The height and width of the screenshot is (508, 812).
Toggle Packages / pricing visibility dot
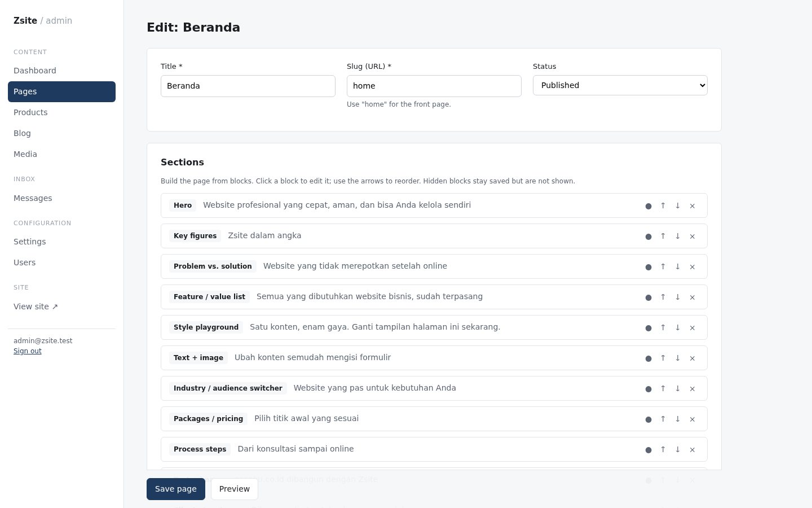(x=648, y=419)
